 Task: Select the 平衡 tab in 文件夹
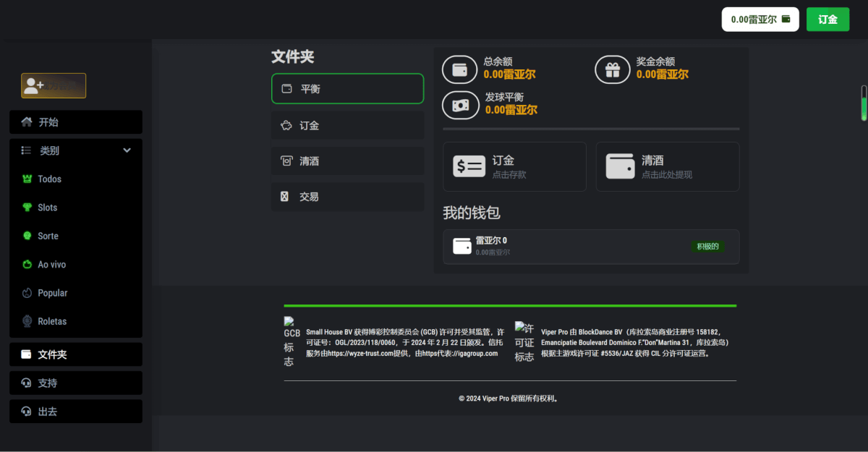(x=347, y=89)
